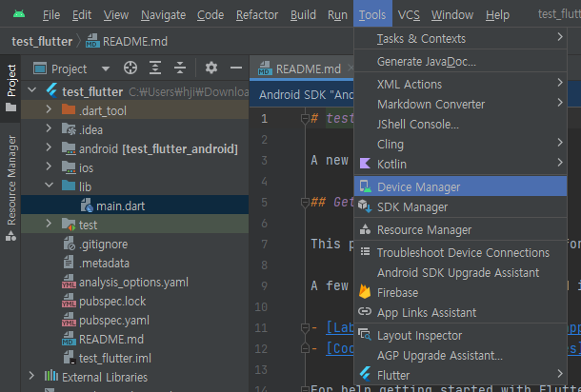
Task: Expand the test folder
Action: pos(49,224)
